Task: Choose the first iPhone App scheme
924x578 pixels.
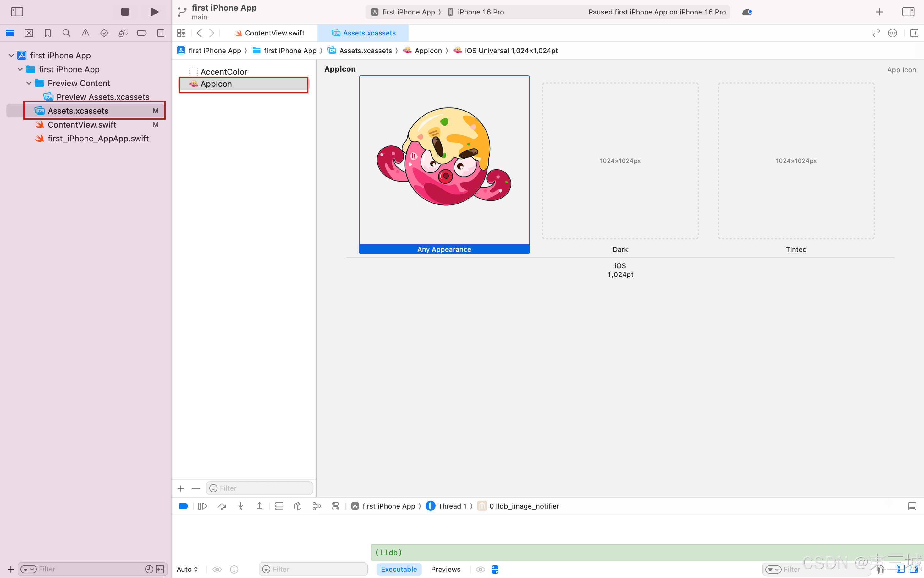Action: pos(404,12)
